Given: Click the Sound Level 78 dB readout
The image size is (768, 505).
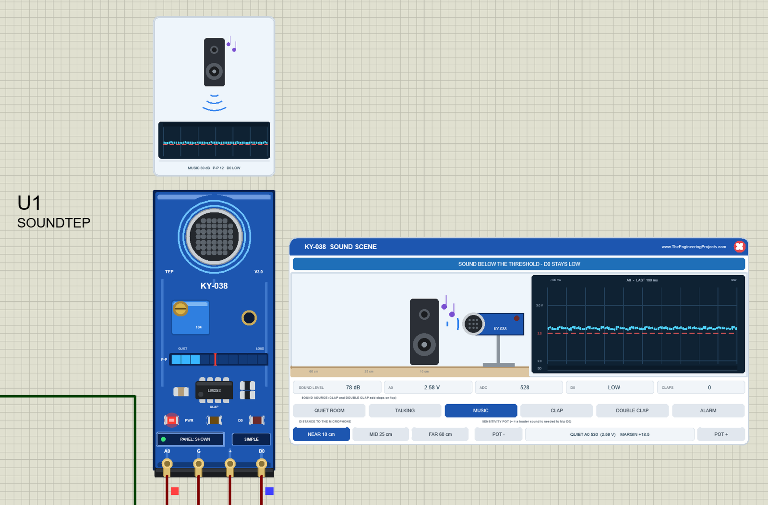Looking at the screenshot, I should click(x=337, y=387).
